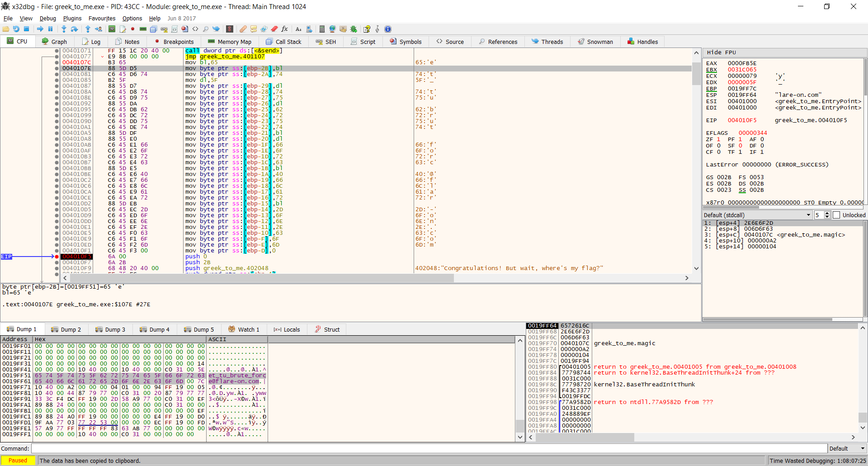Check the Unlocked checkbox
Screen dimensions: 868x466
[836, 215]
